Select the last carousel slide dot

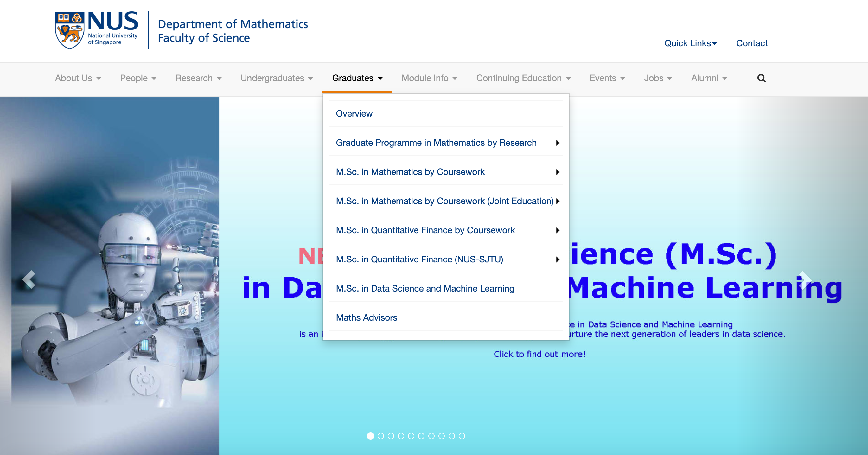tap(462, 436)
